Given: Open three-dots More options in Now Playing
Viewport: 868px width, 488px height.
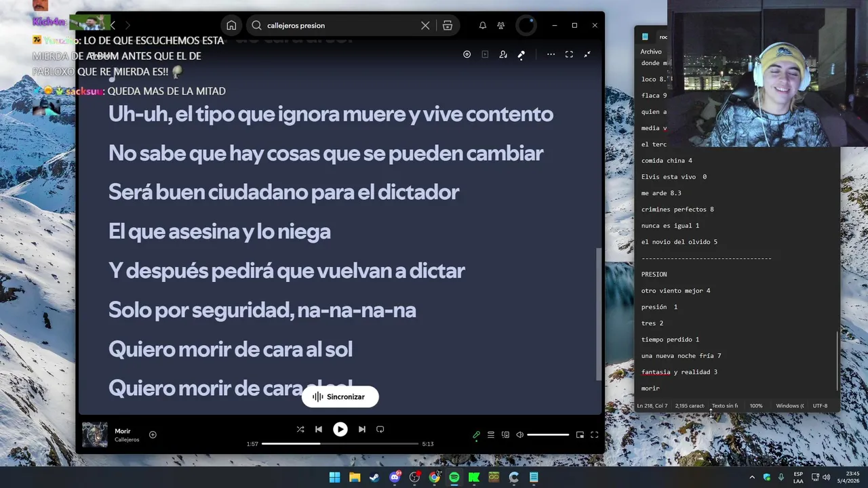Looking at the screenshot, I should coord(551,54).
